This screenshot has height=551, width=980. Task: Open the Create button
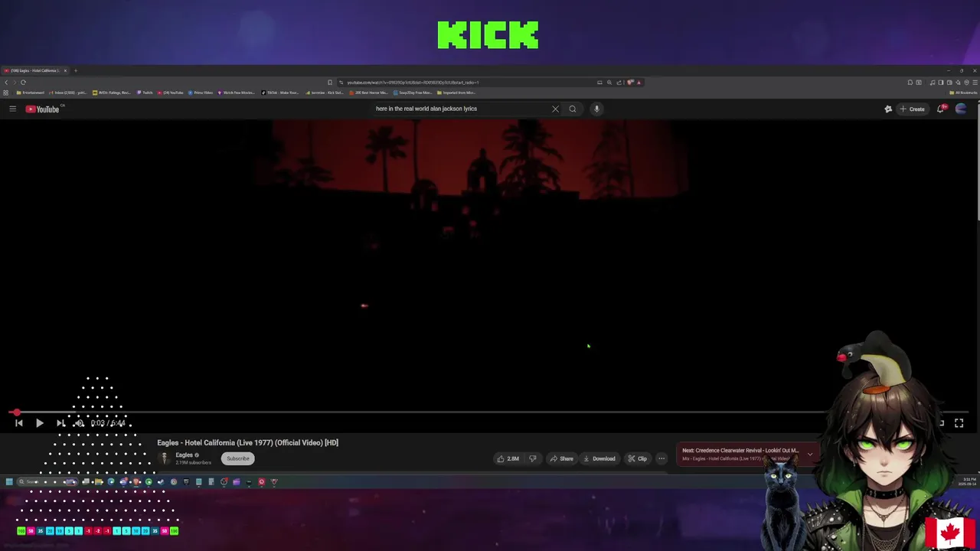tap(912, 109)
